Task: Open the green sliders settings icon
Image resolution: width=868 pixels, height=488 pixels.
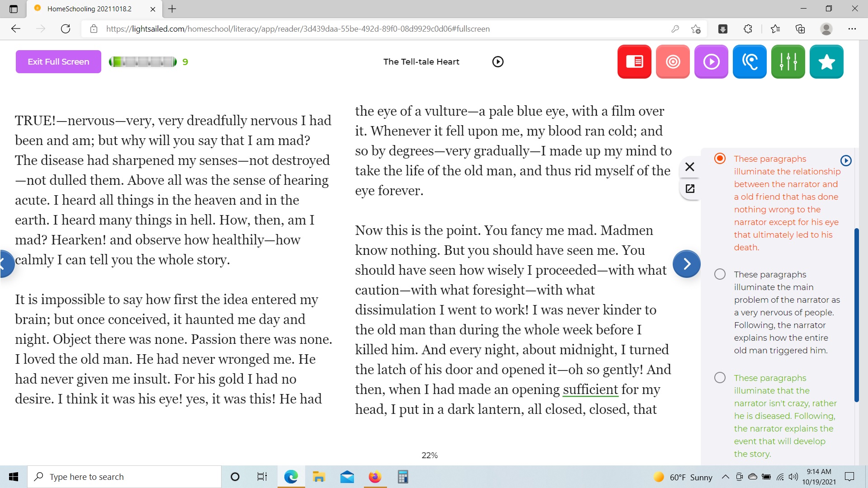Action: click(x=788, y=62)
